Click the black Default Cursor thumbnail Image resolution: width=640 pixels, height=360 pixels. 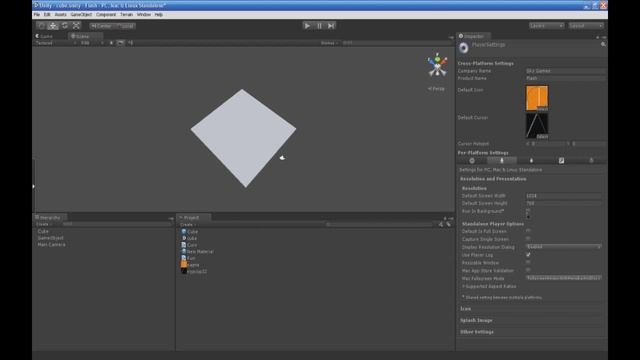(537, 126)
